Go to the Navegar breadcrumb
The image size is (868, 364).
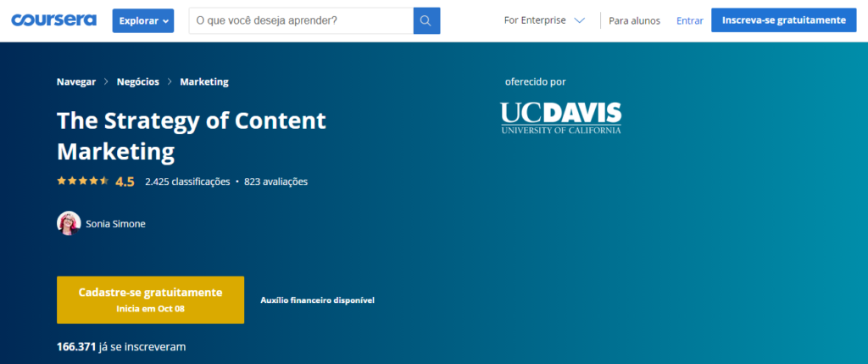tap(75, 82)
